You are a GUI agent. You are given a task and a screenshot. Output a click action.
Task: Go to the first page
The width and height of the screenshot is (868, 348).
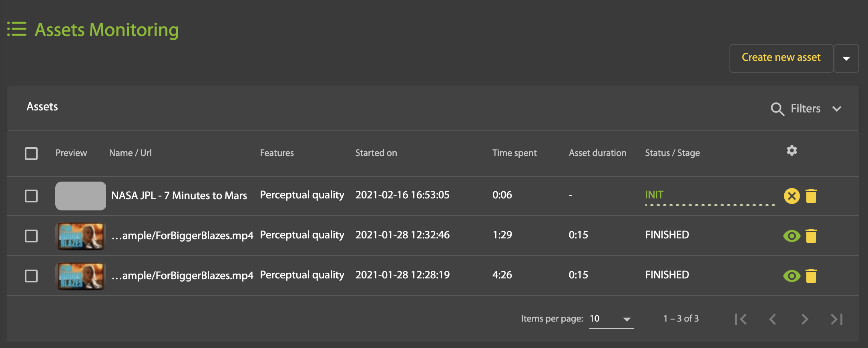coord(741,319)
